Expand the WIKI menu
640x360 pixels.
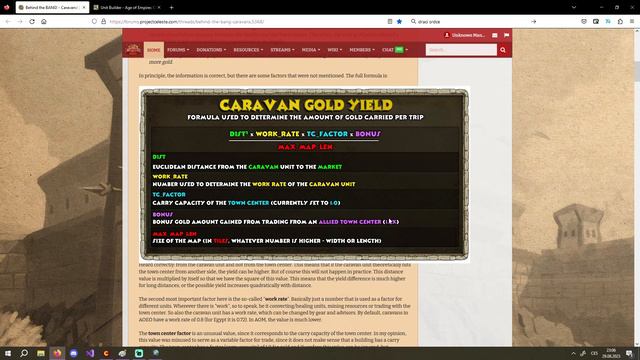pos(335,50)
